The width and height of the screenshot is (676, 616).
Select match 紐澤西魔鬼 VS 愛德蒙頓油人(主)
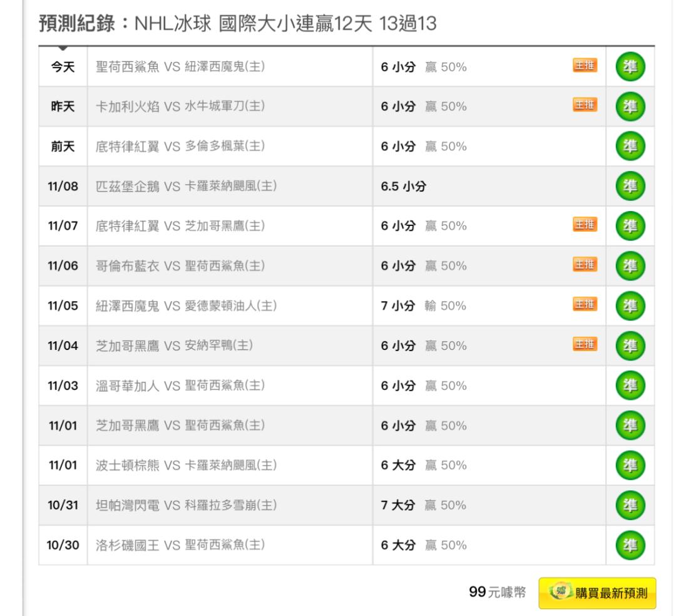(x=186, y=305)
